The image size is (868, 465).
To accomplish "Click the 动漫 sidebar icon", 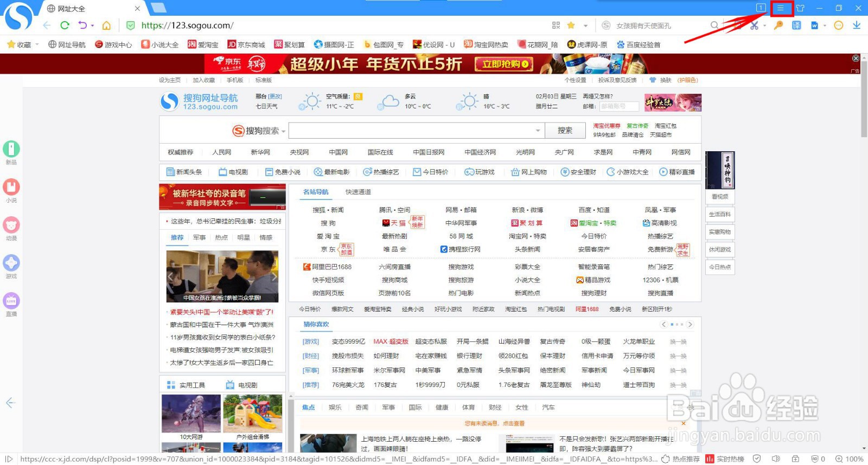I will pyautogui.click(x=11, y=225).
